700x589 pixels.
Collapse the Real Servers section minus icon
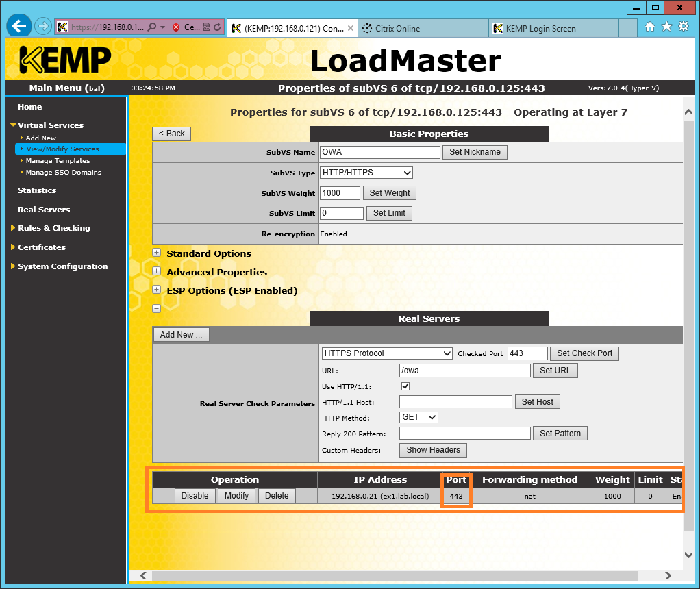coord(157,309)
